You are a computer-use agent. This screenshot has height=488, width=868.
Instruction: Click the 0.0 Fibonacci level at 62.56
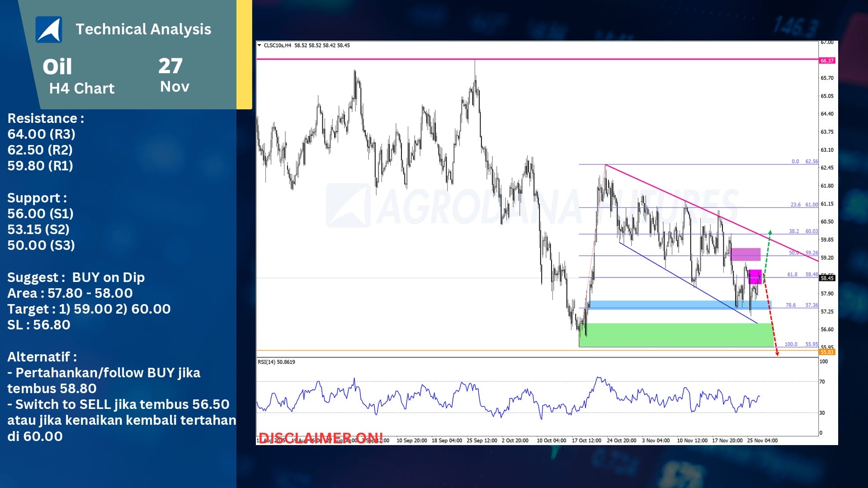tap(795, 162)
